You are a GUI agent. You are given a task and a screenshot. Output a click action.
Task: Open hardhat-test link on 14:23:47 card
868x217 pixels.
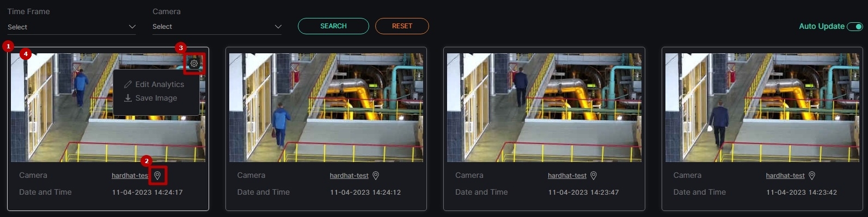point(567,176)
